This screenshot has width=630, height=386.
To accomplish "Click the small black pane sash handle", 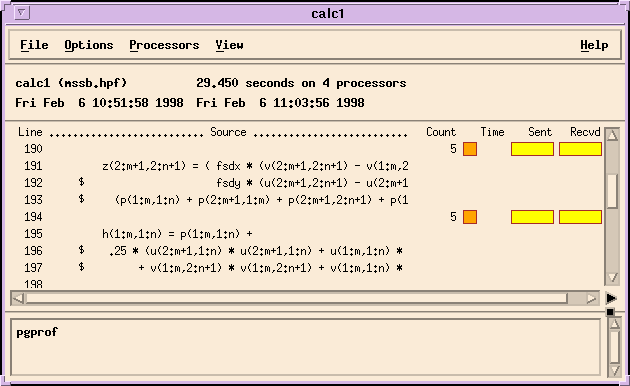I will pos(610,312).
